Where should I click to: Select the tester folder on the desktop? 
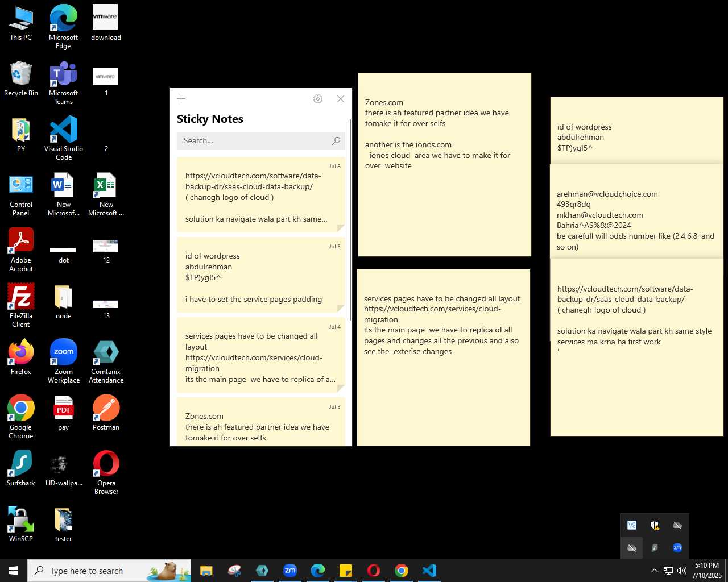(64, 525)
